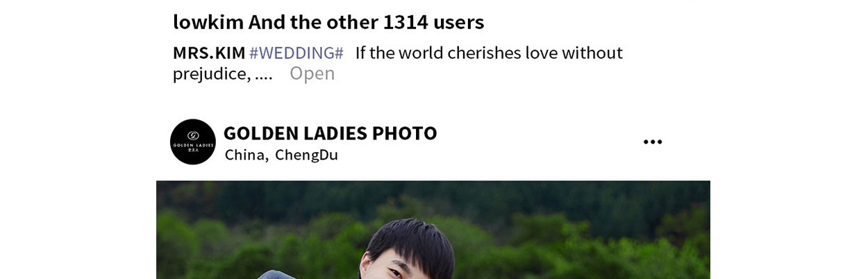Tap the #WEDDING# hashtag

click(x=297, y=53)
